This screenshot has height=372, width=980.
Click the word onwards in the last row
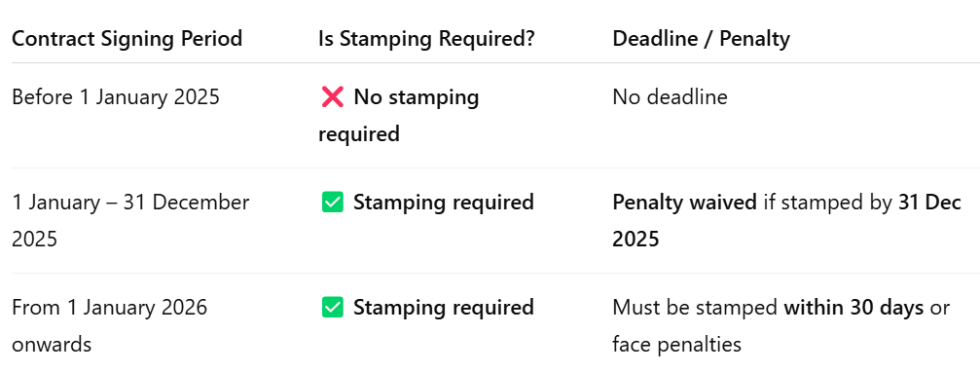pyautogui.click(x=52, y=345)
